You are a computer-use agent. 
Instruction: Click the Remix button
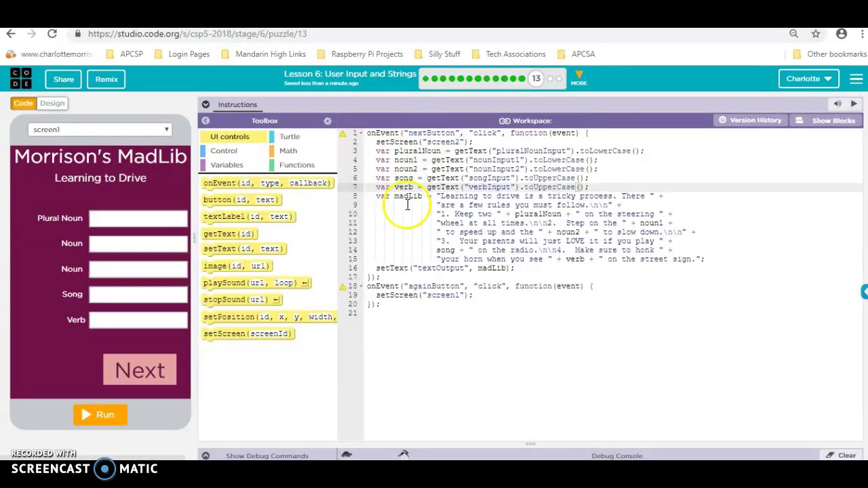[106, 79]
